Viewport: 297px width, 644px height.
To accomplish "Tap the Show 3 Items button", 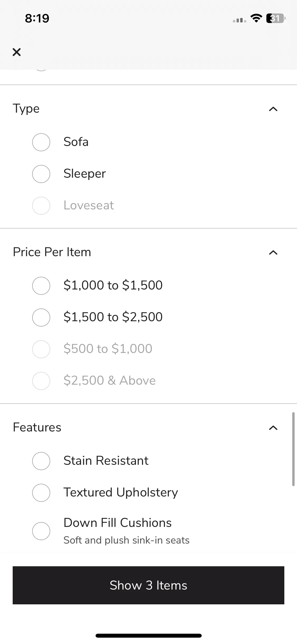I will coord(148,585).
